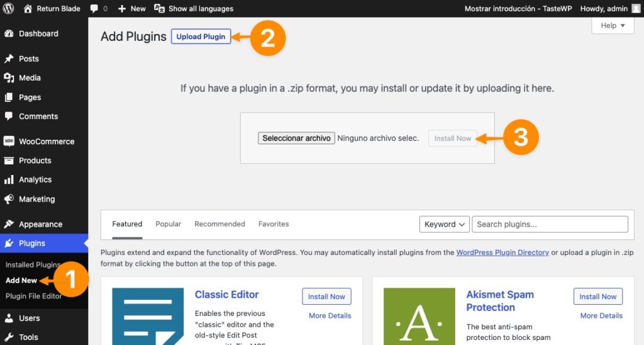
Task: Click the home icon beside Return Blade
Action: point(28,9)
